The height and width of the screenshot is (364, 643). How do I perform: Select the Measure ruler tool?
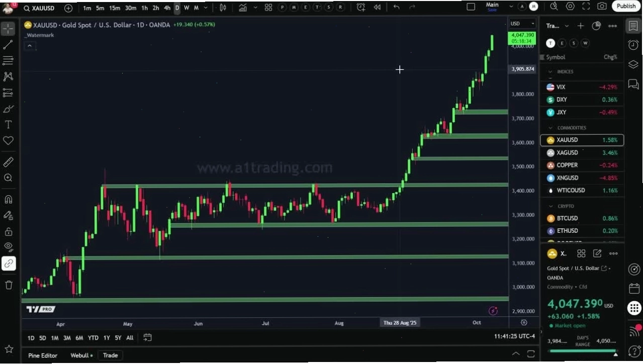pos(8,162)
